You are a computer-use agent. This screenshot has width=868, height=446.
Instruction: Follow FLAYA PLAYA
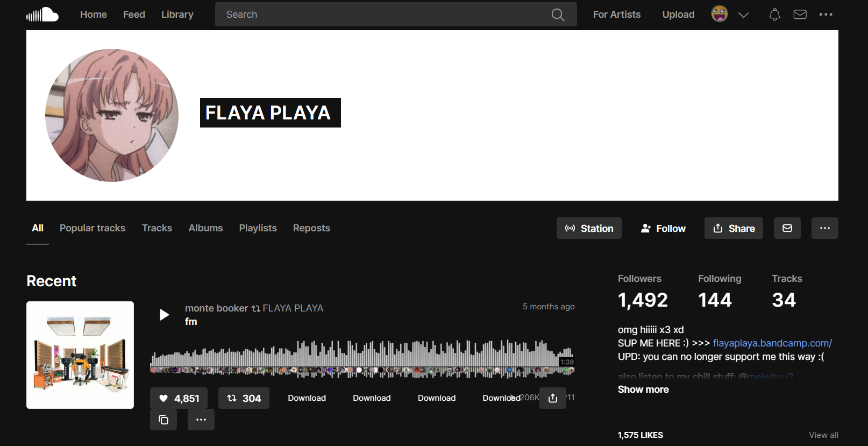click(663, 228)
